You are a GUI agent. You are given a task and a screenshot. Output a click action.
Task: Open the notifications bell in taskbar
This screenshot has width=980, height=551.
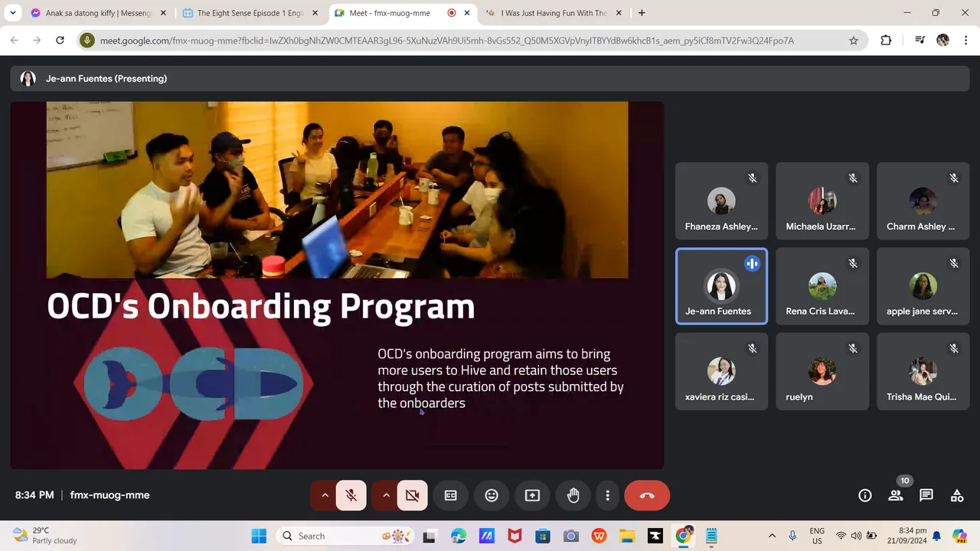[x=936, y=536]
